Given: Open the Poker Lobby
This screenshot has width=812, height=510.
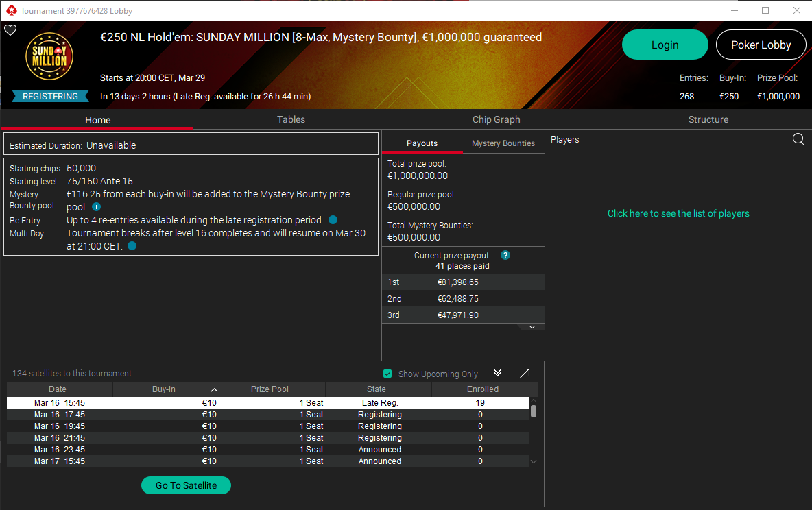Looking at the screenshot, I should coord(761,45).
